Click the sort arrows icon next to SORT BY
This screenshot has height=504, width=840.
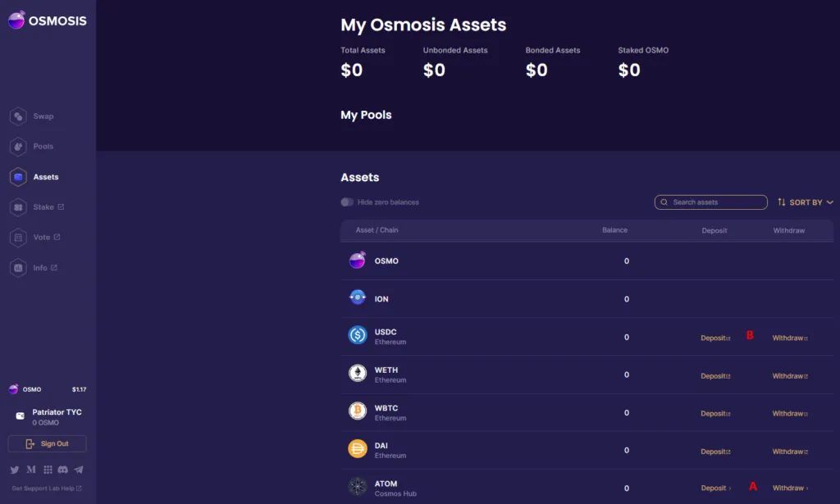(x=782, y=202)
